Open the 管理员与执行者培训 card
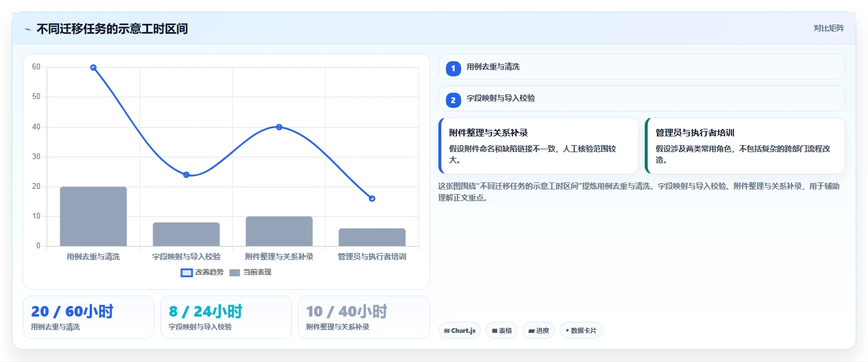 coord(745,146)
